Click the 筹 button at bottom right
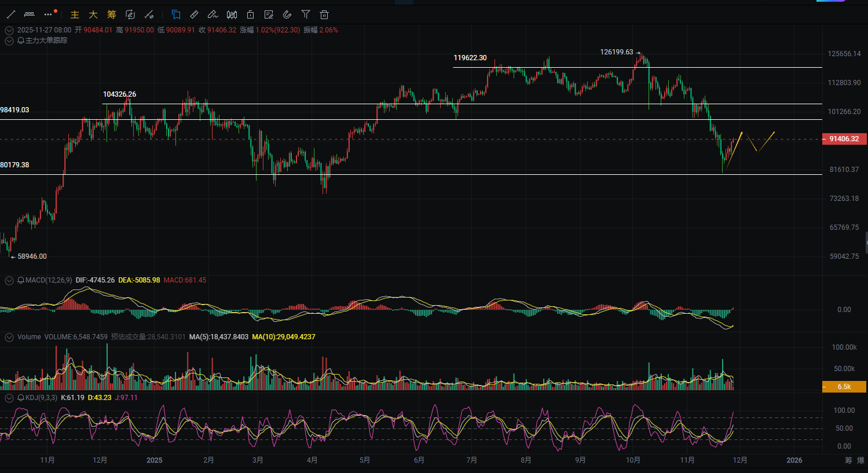The height and width of the screenshot is (473, 868). [848, 460]
